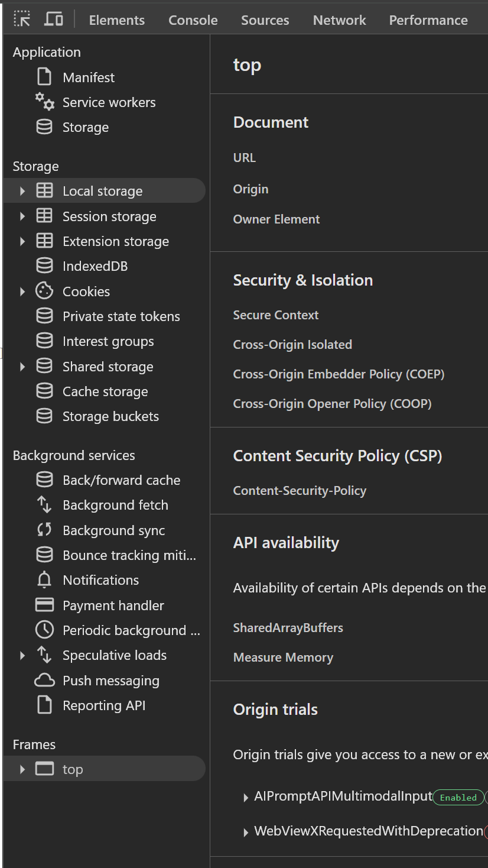
Task: Click the Payment handler card icon
Action: pyautogui.click(x=44, y=605)
